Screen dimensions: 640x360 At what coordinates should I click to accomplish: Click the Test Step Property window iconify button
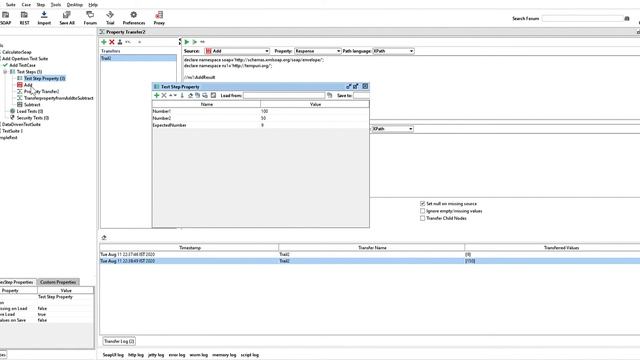coord(349,87)
